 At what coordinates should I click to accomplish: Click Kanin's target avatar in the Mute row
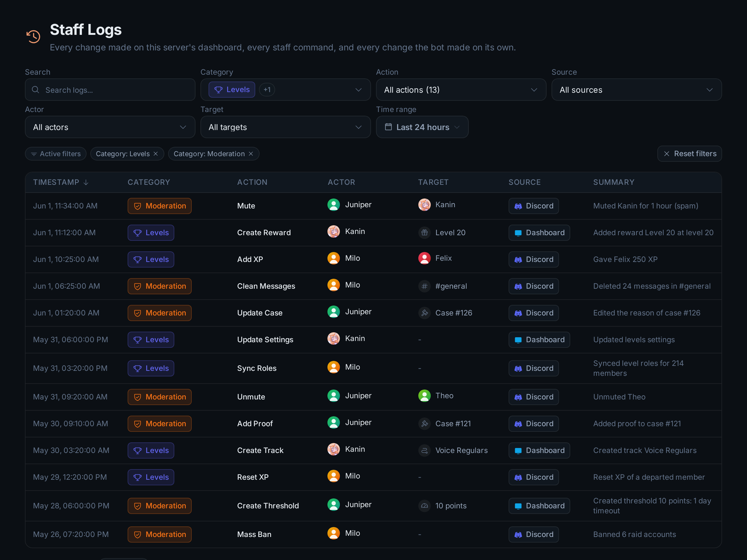click(425, 205)
